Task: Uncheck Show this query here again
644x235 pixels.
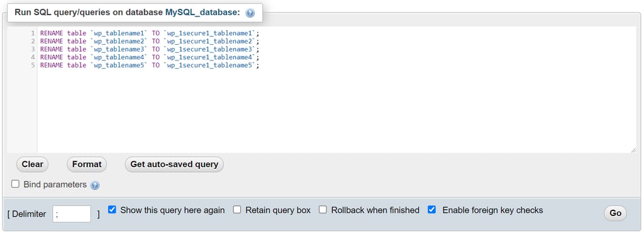Action: [x=112, y=209]
